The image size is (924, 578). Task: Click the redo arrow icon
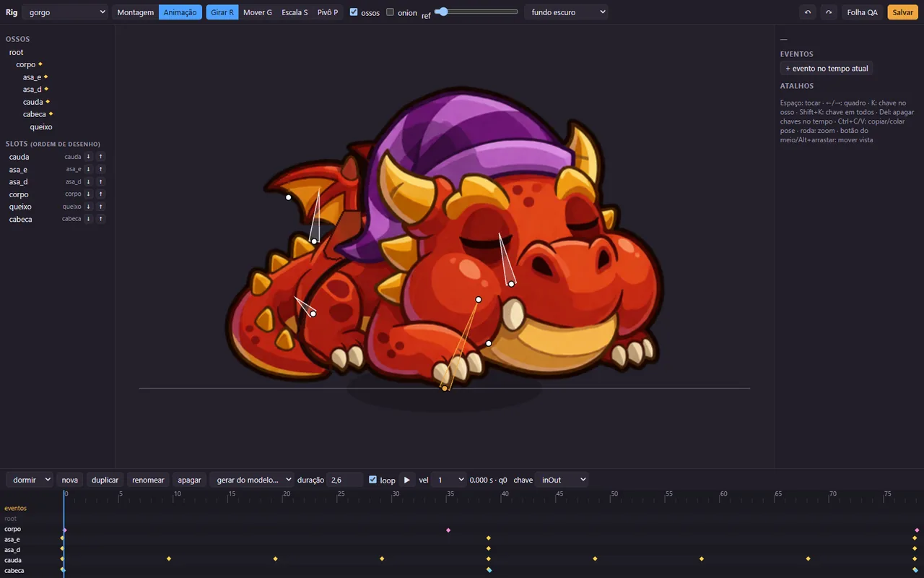tap(829, 12)
